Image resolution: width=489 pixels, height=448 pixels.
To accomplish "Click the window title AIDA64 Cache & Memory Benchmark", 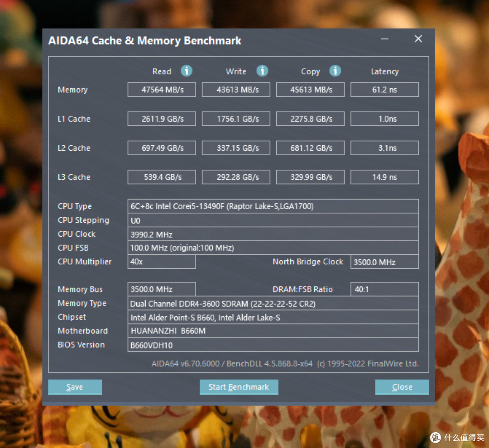I will coord(145,41).
